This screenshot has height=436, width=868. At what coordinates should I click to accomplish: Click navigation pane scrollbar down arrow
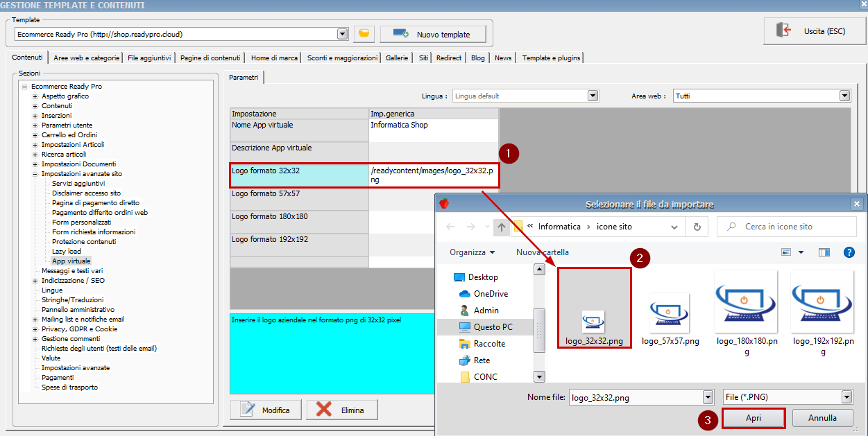point(539,376)
